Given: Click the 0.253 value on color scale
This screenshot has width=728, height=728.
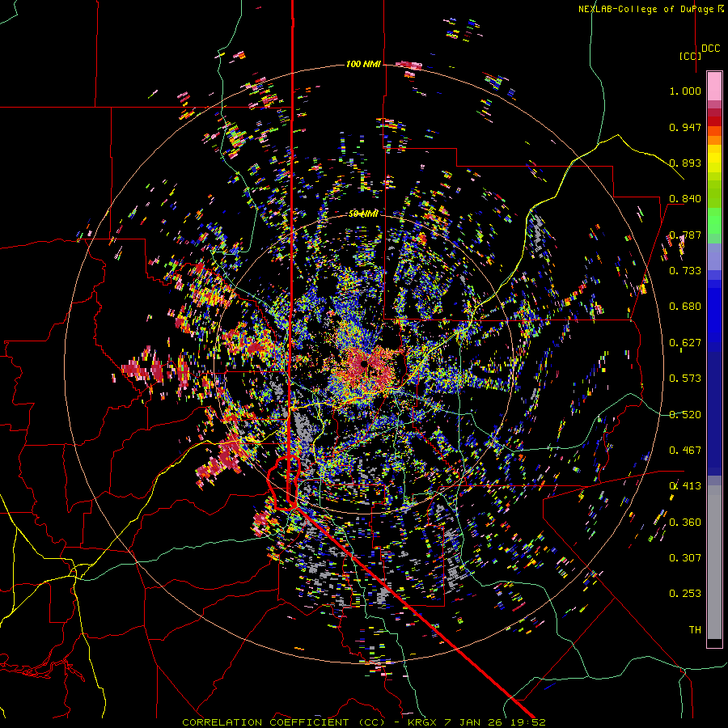Looking at the screenshot, I should (x=685, y=594).
